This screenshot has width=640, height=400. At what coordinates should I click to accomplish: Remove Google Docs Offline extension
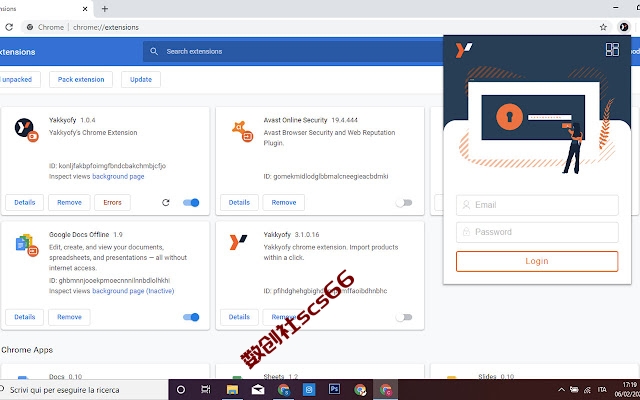69,317
